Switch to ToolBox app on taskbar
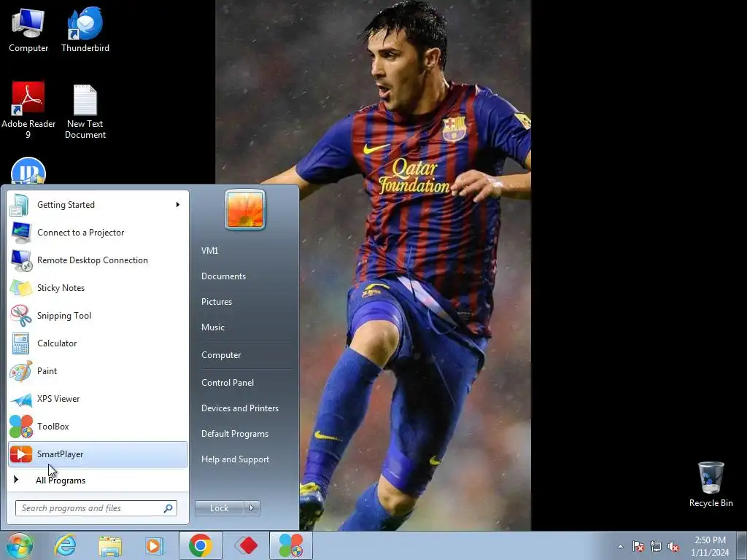Screen dimensions: 747x560 coord(290,545)
